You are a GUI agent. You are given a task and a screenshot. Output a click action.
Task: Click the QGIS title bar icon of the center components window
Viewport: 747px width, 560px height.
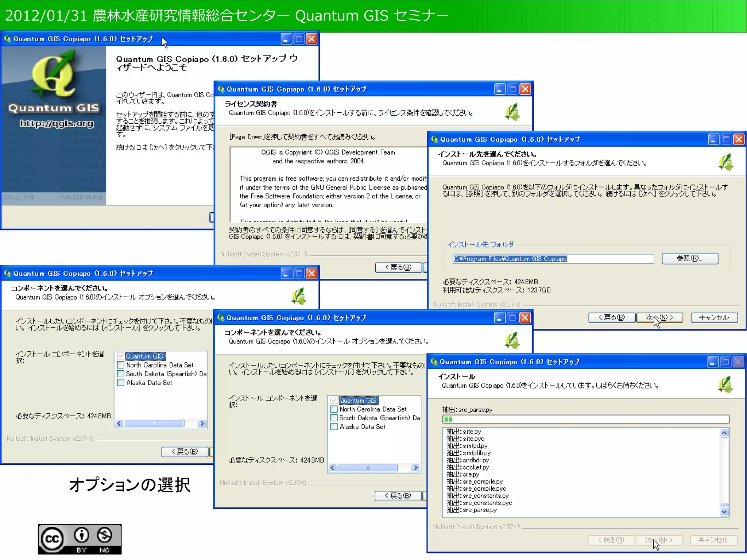(x=221, y=318)
